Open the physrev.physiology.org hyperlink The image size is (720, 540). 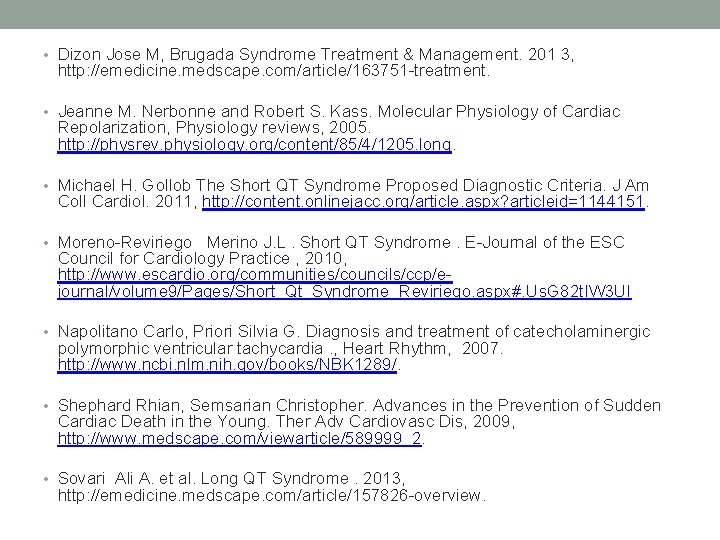pyautogui.click(x=255, y=144)
